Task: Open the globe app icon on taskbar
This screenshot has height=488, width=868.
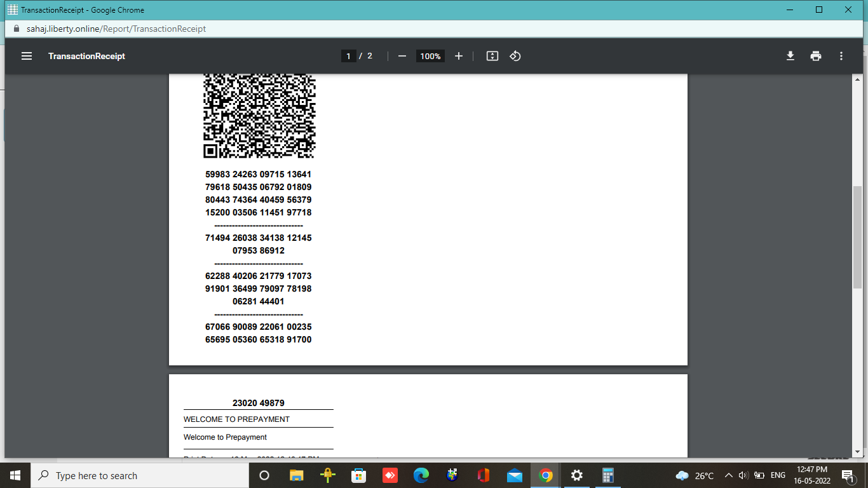Action: click(x=452, y=475)
